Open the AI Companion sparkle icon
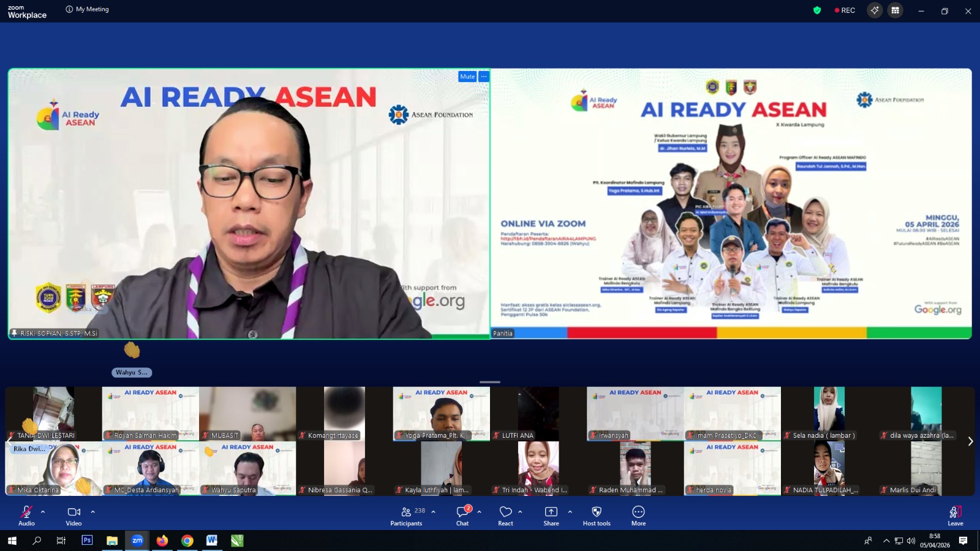This screenshot has height=551, width=980. [875, 10]
